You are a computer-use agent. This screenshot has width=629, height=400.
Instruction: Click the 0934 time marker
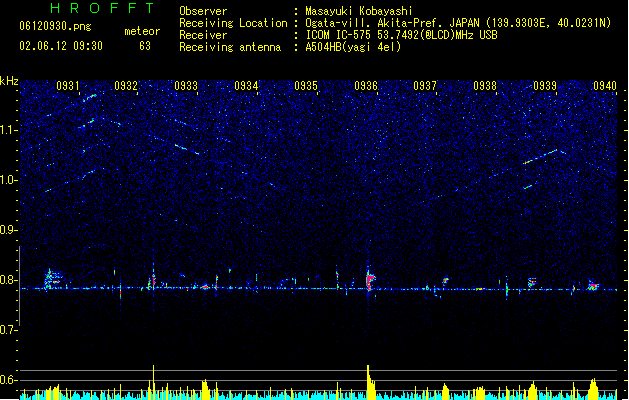246,86
